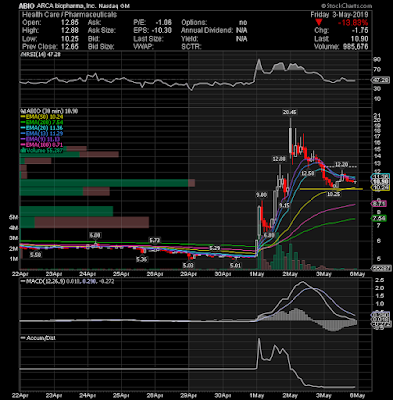This screenshot has width=393, height=400.
Task: Click the 20.45 peak price annotation
Action: (x=289, y=112)
